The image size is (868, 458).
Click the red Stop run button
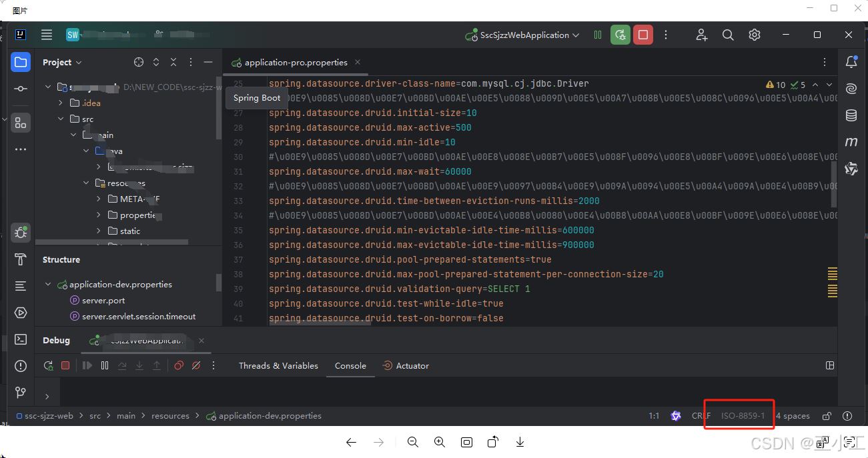point(642,35)
